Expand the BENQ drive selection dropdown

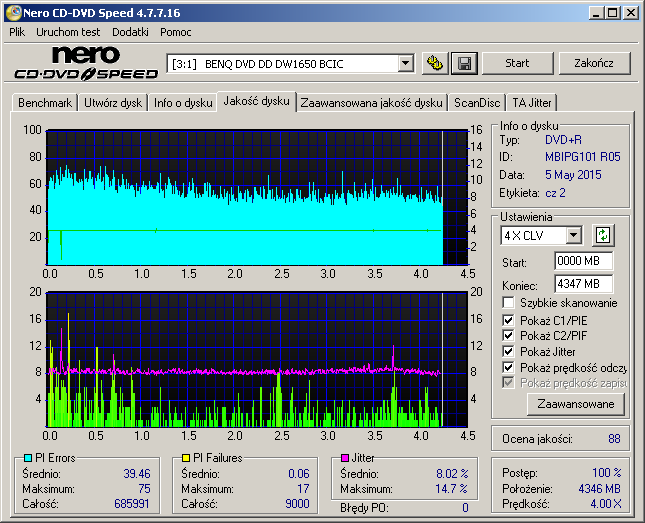(405, 63)
